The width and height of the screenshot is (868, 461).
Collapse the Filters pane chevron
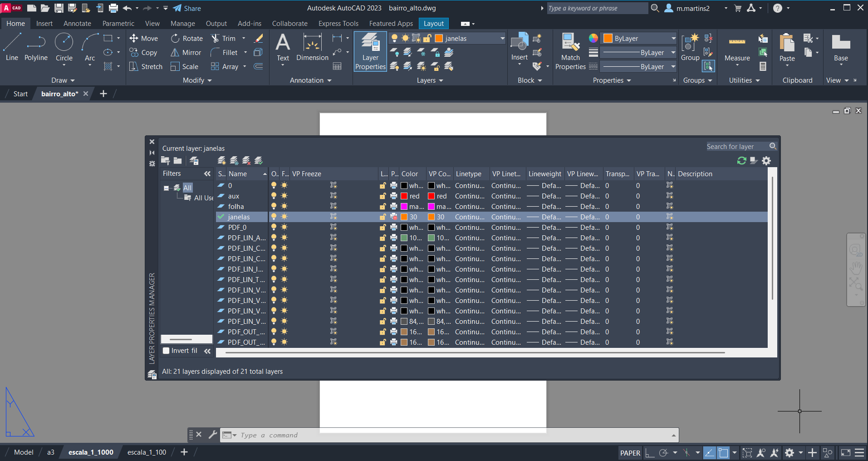pos(207,173)
